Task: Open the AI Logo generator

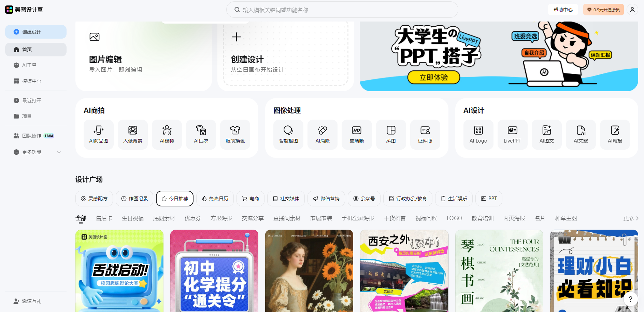Action: 478,134
